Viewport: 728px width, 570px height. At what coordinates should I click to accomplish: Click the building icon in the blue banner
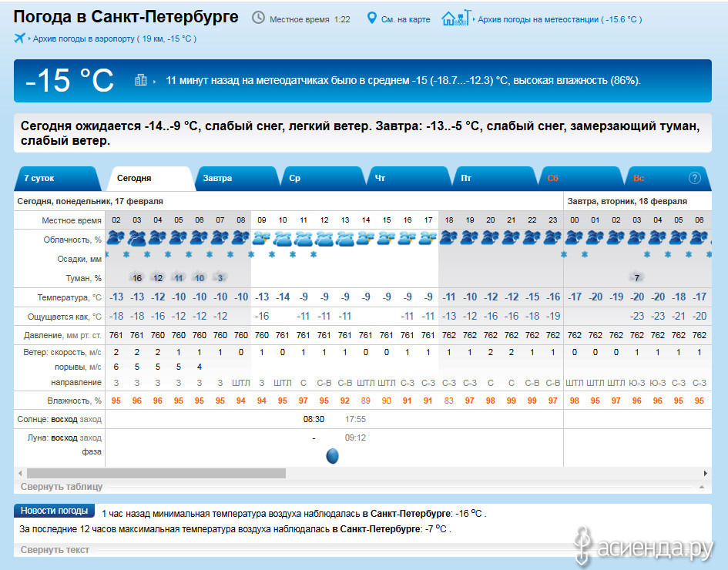[x=141, y=80]
